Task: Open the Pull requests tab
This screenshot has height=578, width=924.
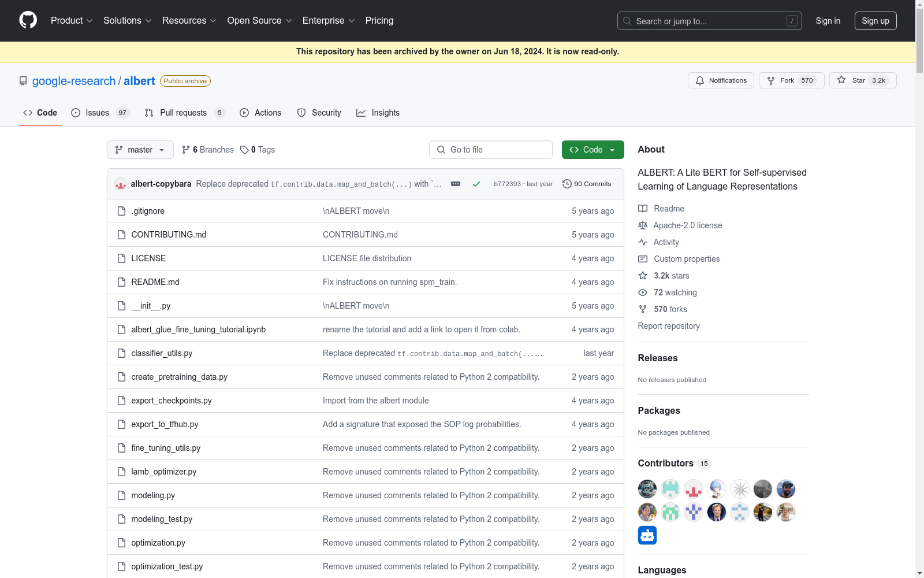Action: [x=184, y=113]
